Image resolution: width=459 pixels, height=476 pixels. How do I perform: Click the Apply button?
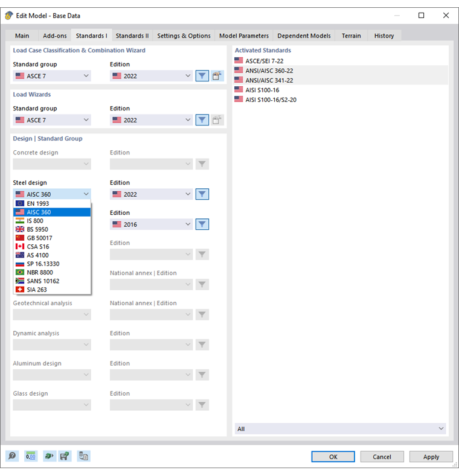431,457
